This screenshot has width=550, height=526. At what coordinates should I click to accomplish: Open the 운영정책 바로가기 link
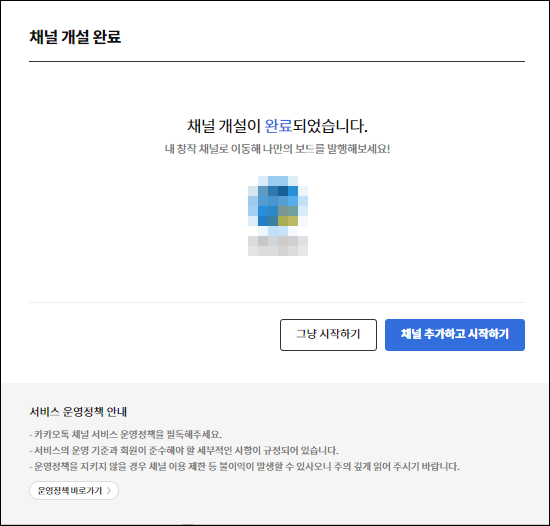[74, 490]
